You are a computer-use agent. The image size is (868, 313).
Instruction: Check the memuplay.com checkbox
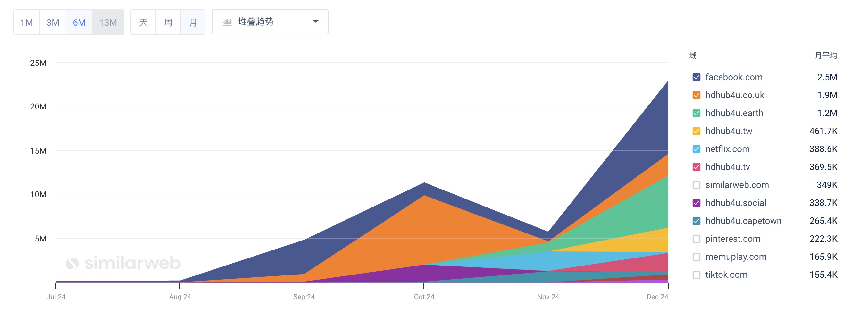click(x=697, y=257)
